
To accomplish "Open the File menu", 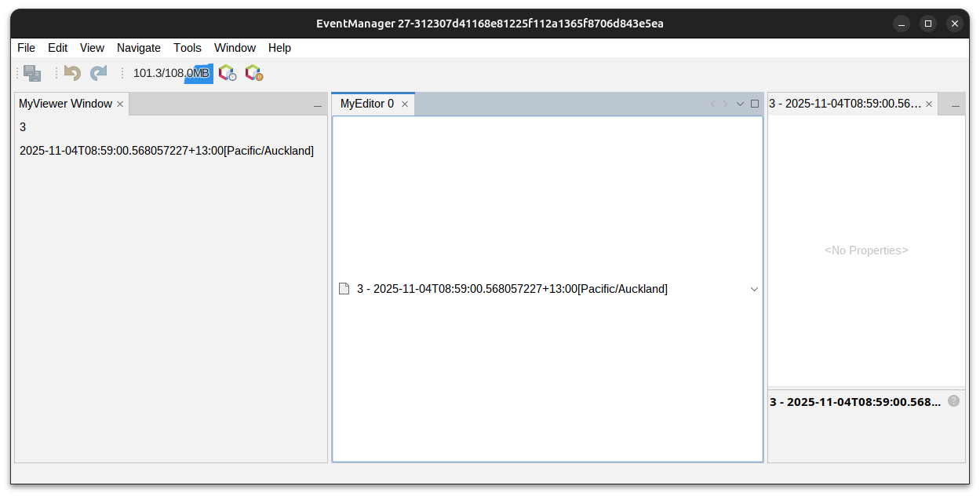I will (26, 48).
